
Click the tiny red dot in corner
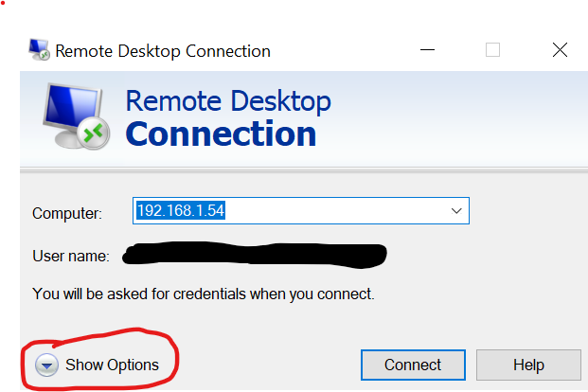[x=3, y=3]
